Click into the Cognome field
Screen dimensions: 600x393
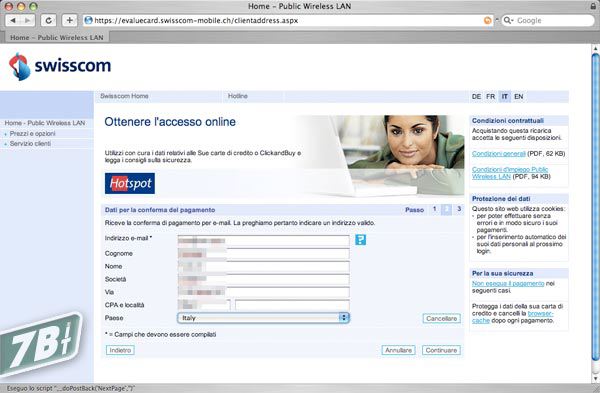pos(263,253)
